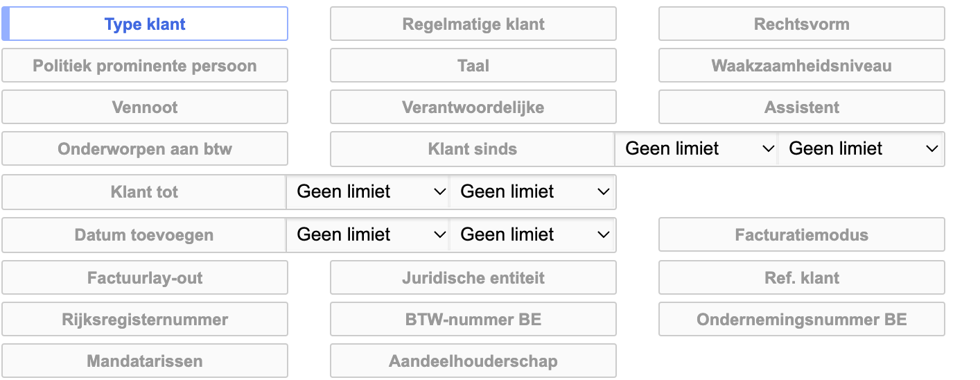Toggle Onderworpen aan btw filter
Viewport: 980px width, 380px height.
145,150
